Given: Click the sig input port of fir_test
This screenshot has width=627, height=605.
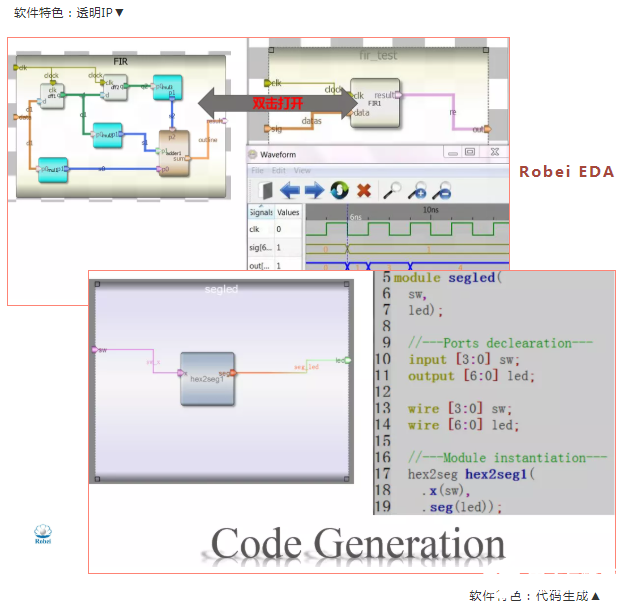Looking at the screenshot, I should (268, 129).
